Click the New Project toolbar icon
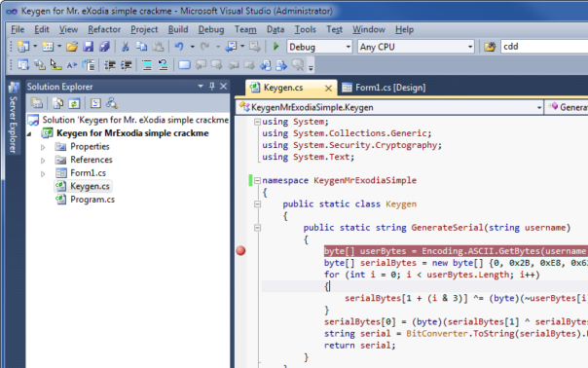 coord(23,47)
